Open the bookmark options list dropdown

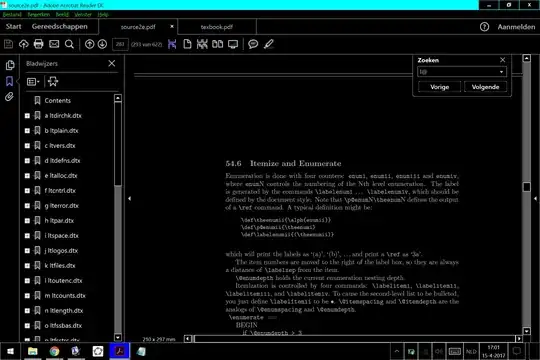tap(33, 82)
